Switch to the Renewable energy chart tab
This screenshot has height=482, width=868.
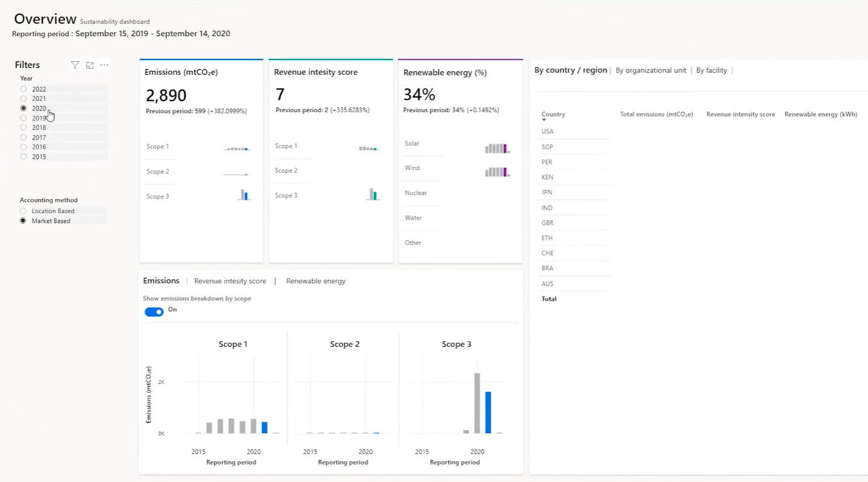(316, 281)
